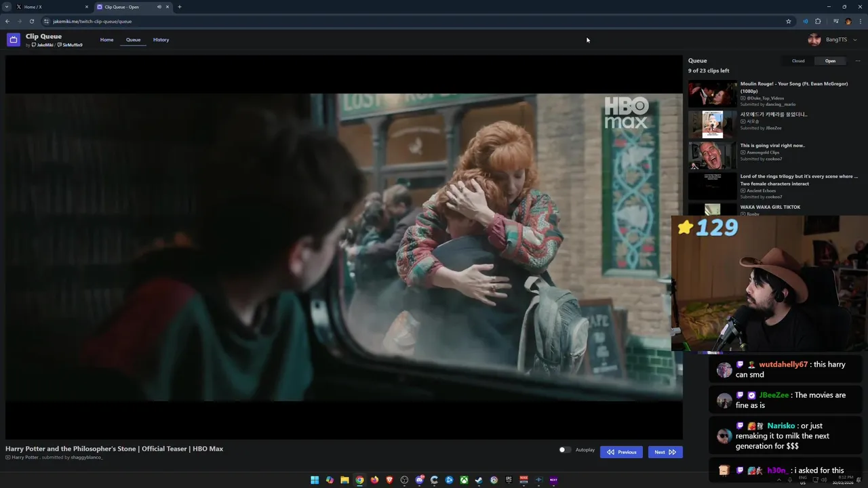Go back with the browser back arrow
The width and height of the screenshot is (868, 488).
(x=7, y=21)
